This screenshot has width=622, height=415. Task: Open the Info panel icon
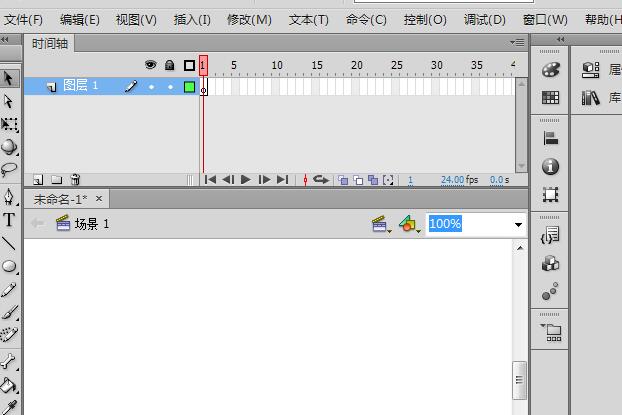550,167
